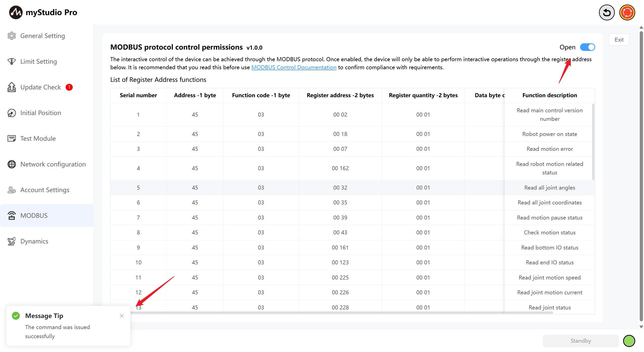Viewport: 644px width, 352px height.
Task: Click the Dynamics robot arm icon
Action: click(12, 241)
